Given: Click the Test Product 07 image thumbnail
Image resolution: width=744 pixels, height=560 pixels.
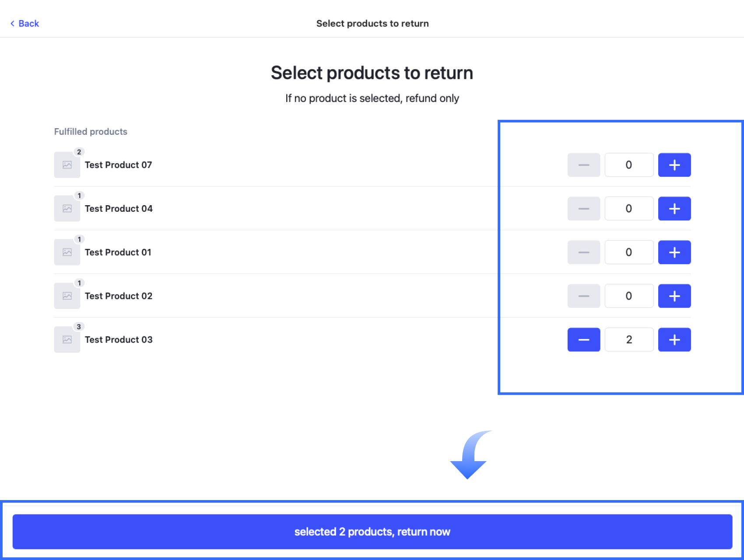Looking at the screenshot, I should tap(67, 165).
